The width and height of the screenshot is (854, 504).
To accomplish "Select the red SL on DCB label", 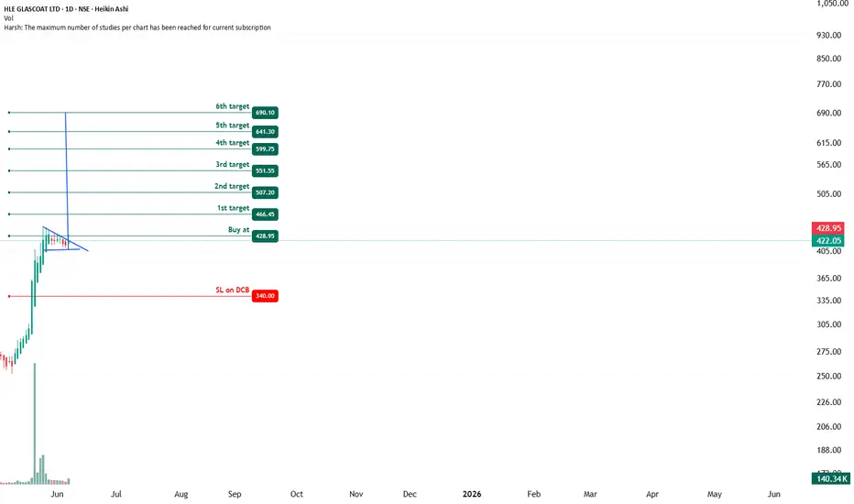I will tap(232, 290).
